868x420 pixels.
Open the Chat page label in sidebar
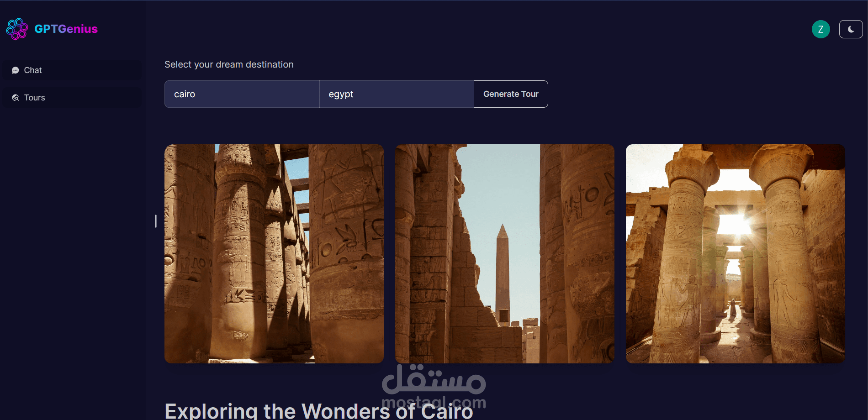tap(33, 70)
